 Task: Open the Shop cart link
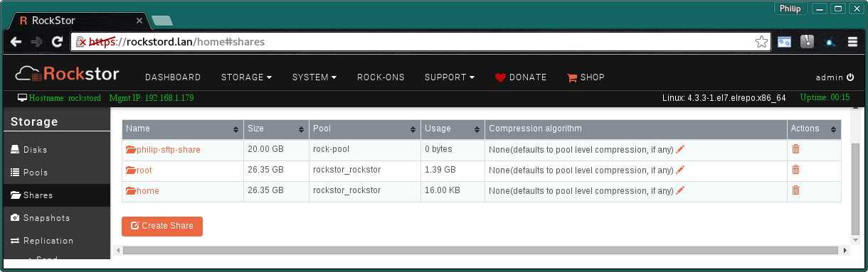click(x=586, y=77)
